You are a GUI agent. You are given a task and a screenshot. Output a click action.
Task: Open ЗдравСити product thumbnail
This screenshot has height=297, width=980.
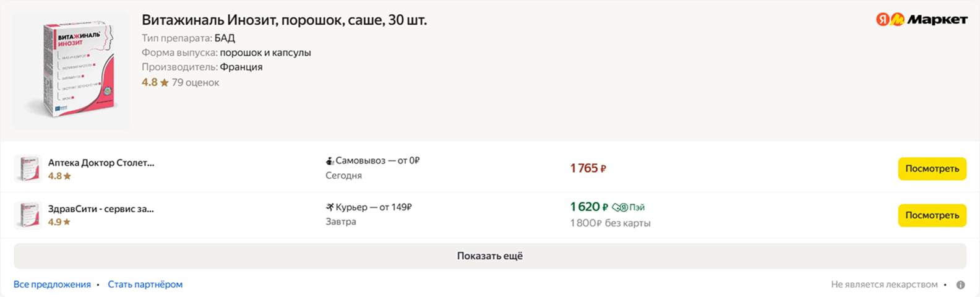(28, 215)
